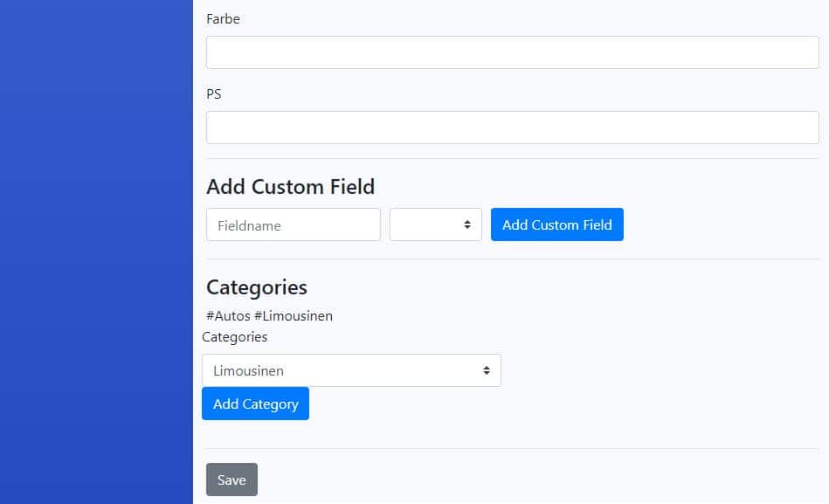
Task: Click the divider line above the Save button
Action: click(x=512, y=448)
